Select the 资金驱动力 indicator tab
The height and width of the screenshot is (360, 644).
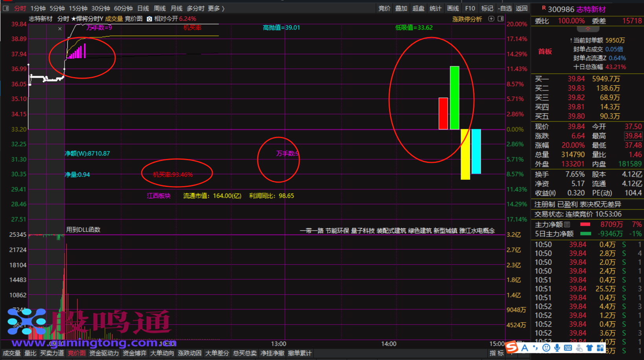tap(104, 353)
